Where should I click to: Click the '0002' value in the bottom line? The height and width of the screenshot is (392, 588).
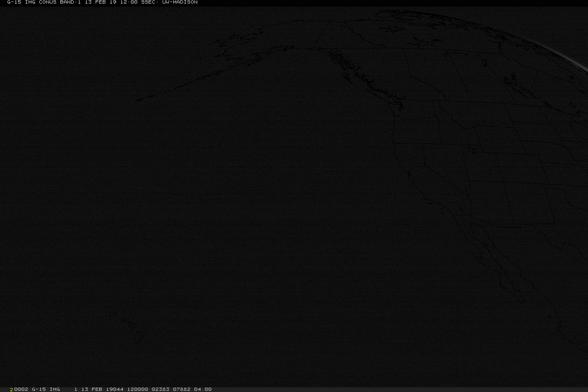[21, 389]
